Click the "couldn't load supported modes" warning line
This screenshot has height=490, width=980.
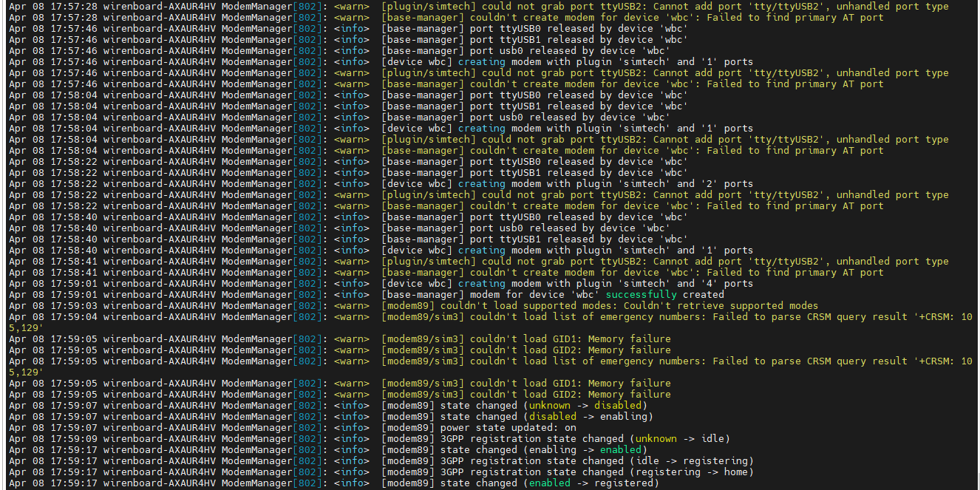599,306
